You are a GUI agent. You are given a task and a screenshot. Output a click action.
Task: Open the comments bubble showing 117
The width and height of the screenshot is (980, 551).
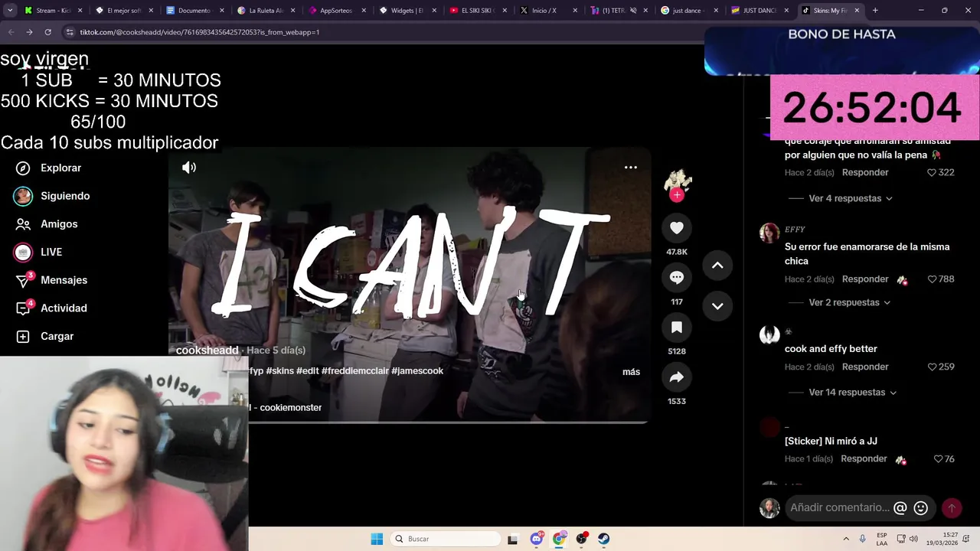tap(677, 278)
